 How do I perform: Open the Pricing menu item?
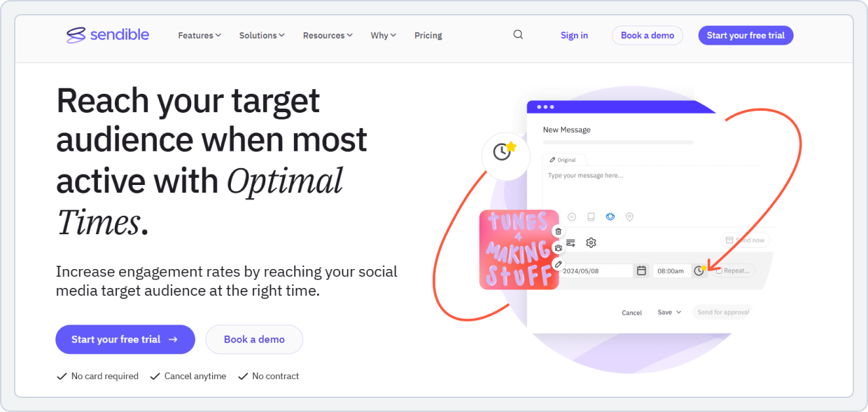428,34
